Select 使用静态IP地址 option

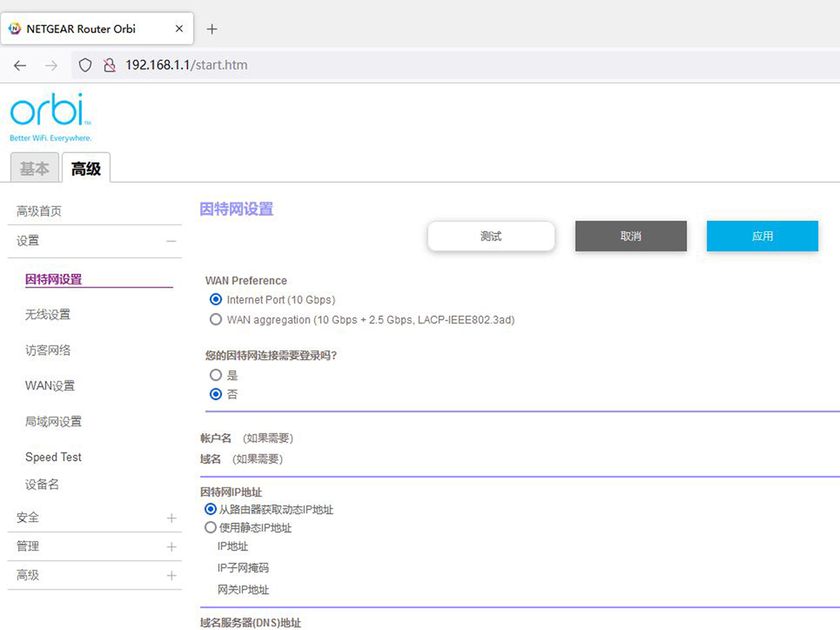[x=210, y=527]
